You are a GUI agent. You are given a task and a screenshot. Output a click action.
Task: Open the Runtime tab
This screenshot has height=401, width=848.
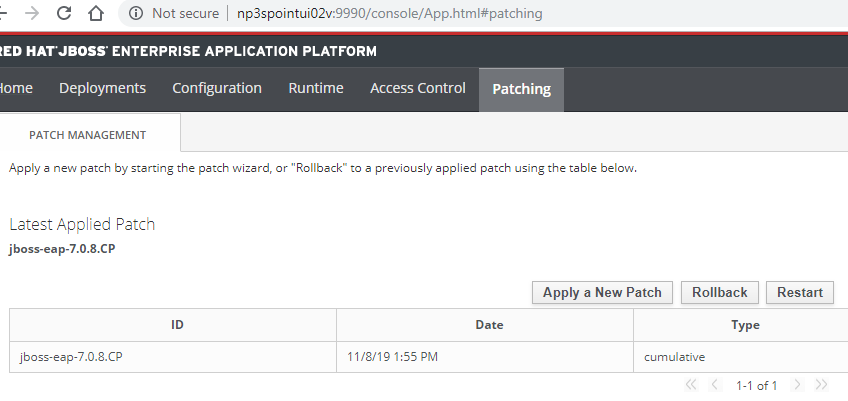[316, 88]
